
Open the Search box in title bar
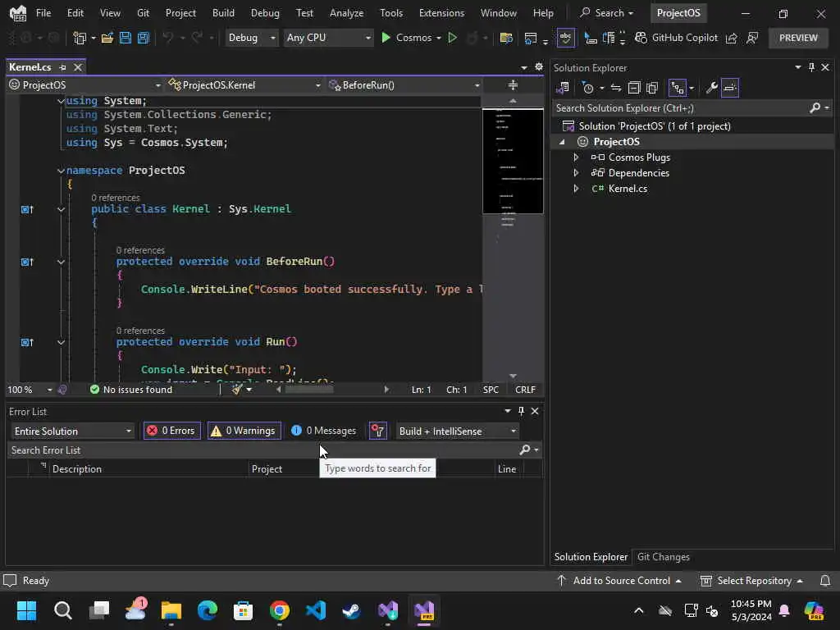[608, 13]
